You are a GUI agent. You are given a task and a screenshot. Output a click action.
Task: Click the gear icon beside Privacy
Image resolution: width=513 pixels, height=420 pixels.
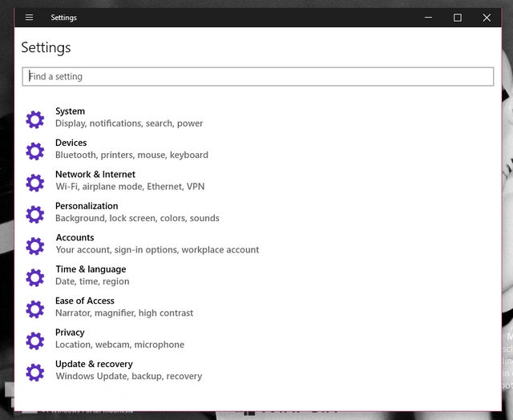coord(35,341)
